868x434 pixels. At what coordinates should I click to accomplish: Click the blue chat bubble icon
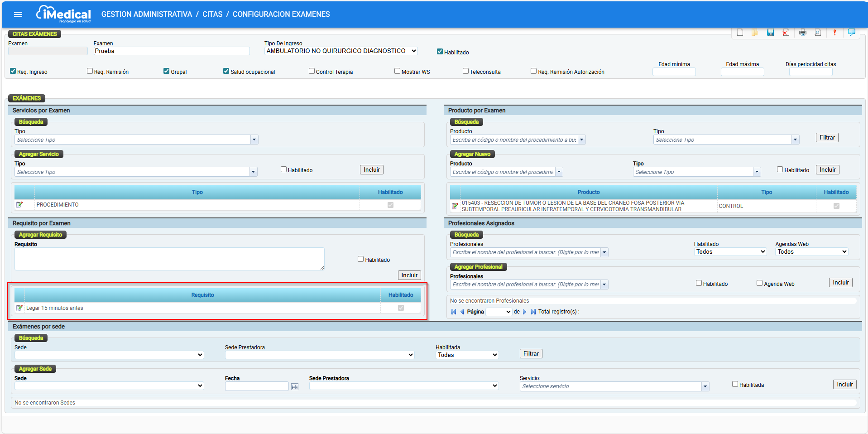click(x=851, y=32)
